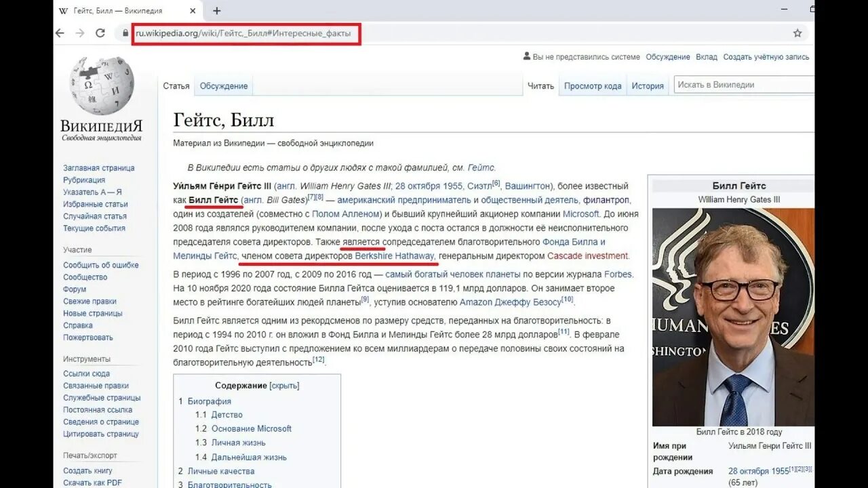Click the Wikipedia globe logo
The image size is (868, 488).
102,86
